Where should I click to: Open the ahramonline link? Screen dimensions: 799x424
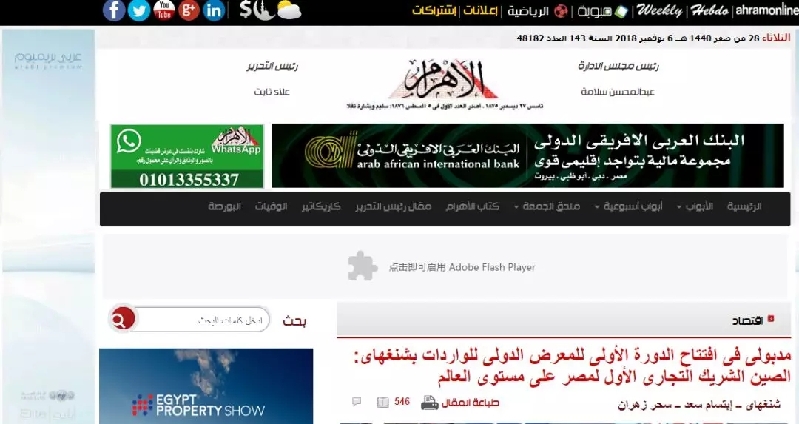pyautogui.click(x=758, y=11)
